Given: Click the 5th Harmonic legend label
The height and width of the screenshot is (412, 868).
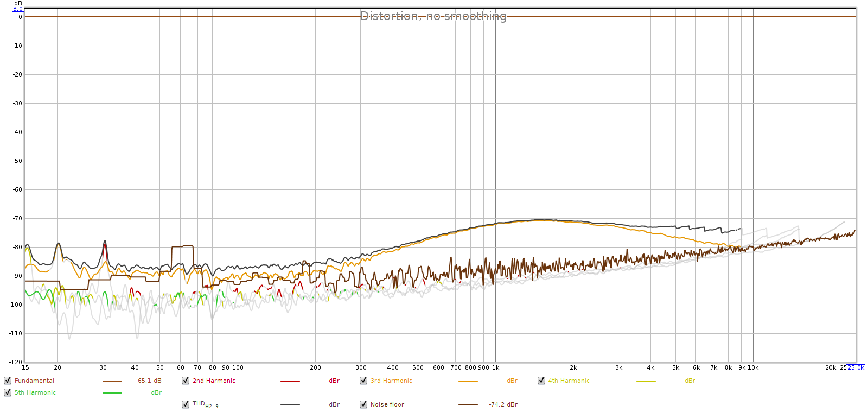Looking at the screenshot, I should coord(35,392).
